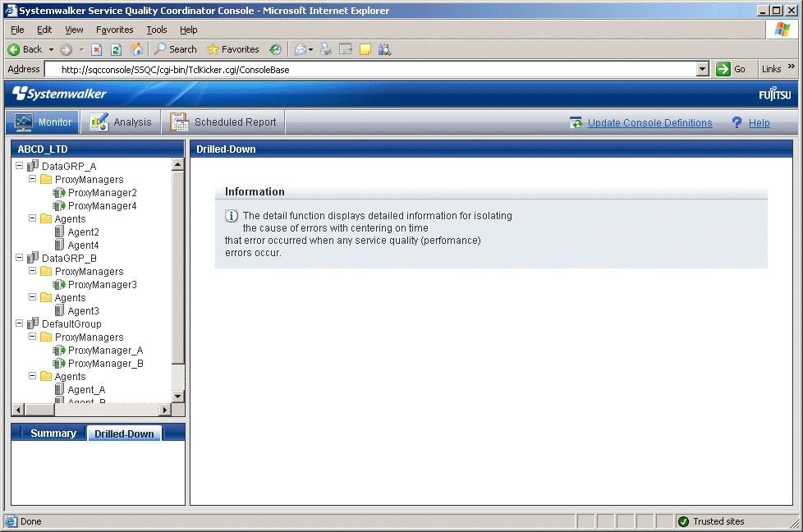The width and height of the screenshot is (803, 532).
Task: Collapse Agents folder under DataGRP_A
Action: (32, 218)
